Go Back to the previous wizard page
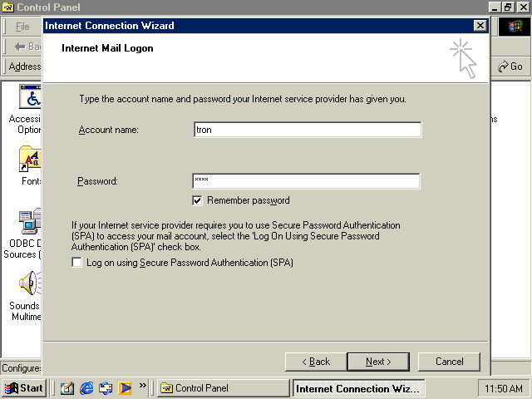This screenshot has width=532, height=399. (x=316, y=362)
